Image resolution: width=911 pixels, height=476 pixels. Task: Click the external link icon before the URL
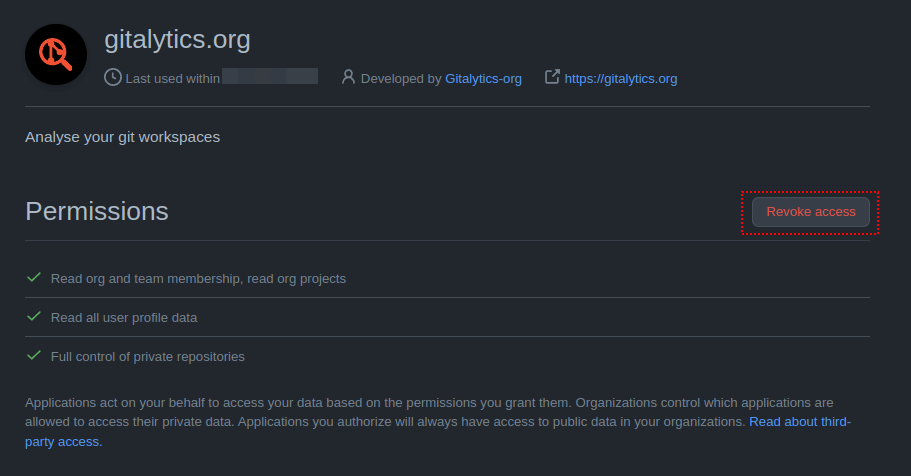(x=552, y=77)
